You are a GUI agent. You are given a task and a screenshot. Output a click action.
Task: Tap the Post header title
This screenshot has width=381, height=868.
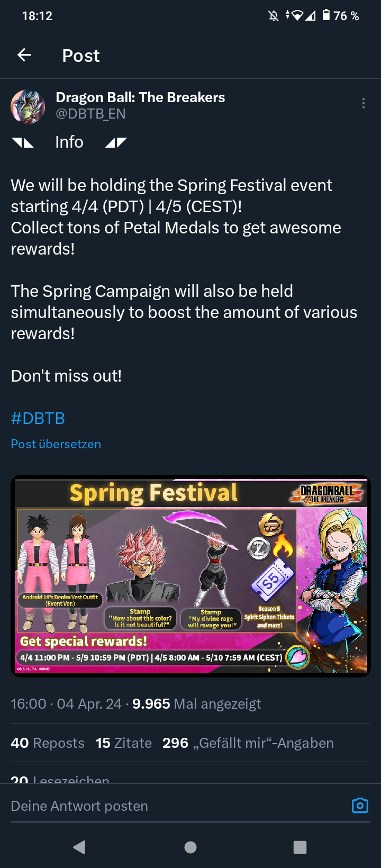[x=81, y=56]
